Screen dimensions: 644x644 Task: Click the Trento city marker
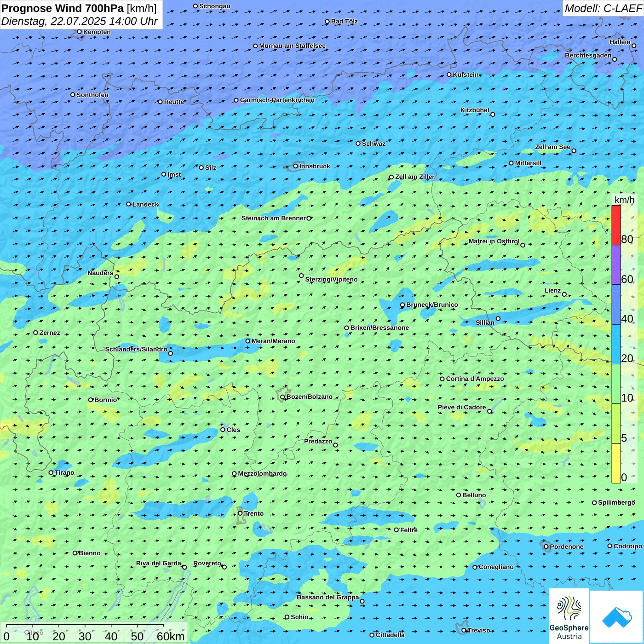tap(240, 513)
